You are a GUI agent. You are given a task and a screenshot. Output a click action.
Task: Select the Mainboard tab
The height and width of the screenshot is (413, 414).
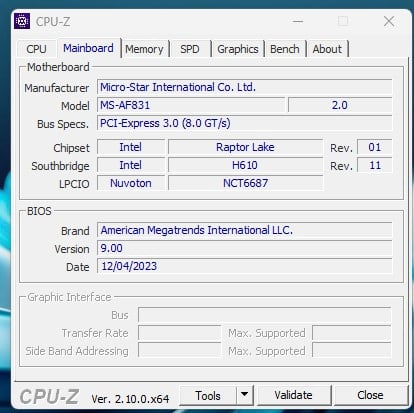(x=88, y=48)
